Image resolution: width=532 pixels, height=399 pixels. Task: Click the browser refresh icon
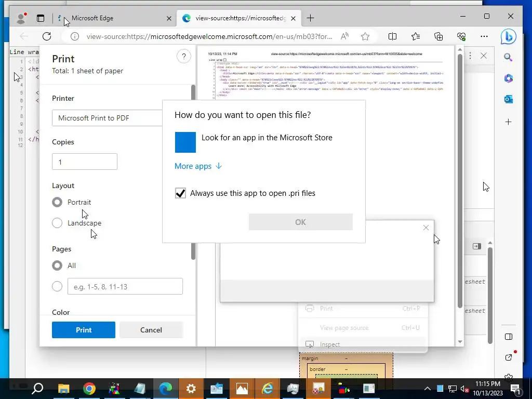coord(47,36)
